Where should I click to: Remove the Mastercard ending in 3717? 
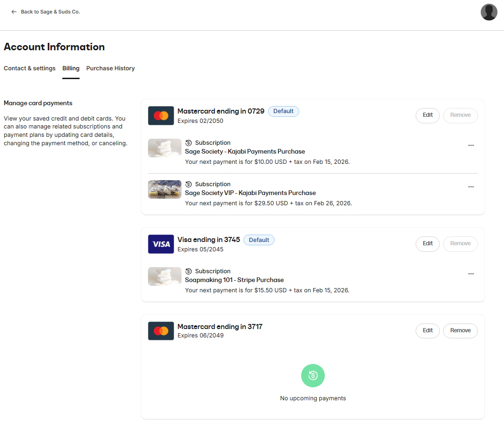point(460,331)
